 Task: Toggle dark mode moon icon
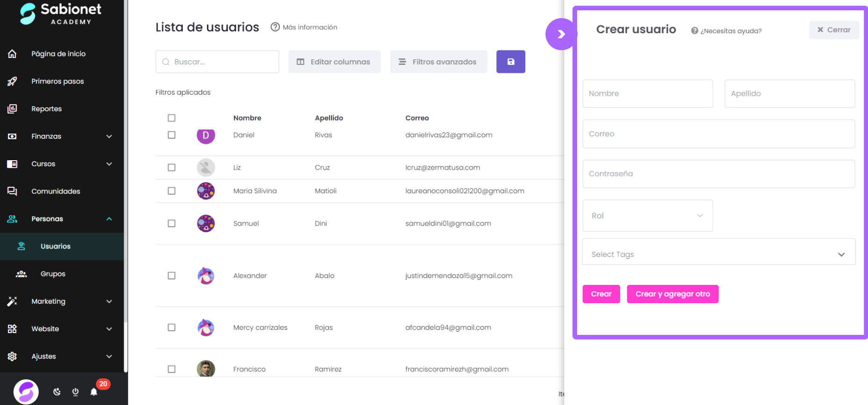pyautogui.click(x=57, y=391)
